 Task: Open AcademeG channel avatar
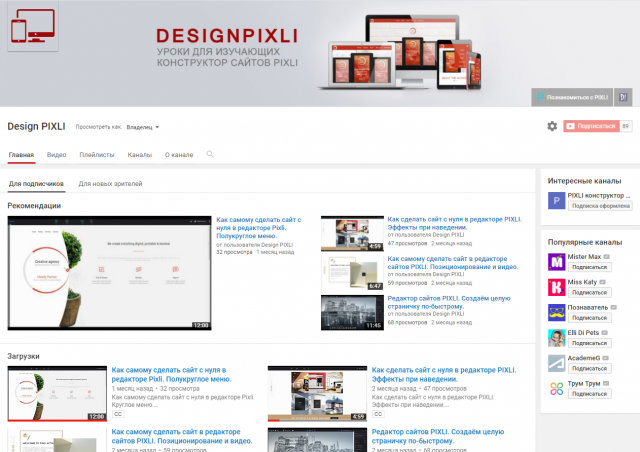(x=556, y=363)
